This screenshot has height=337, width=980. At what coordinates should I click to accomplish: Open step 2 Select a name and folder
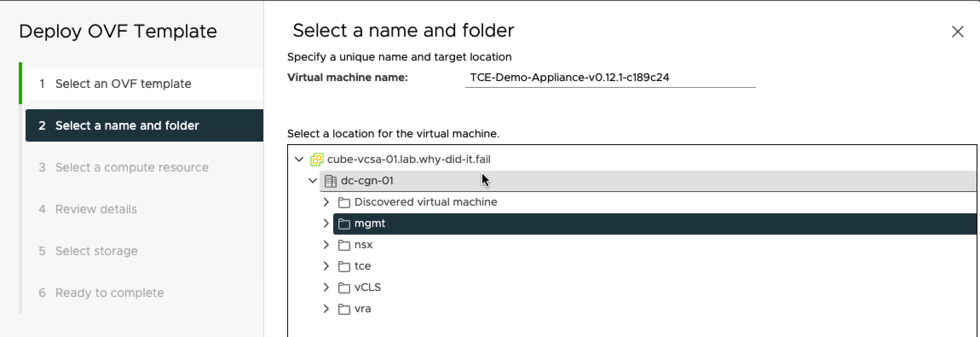click(x=127, y=125)
